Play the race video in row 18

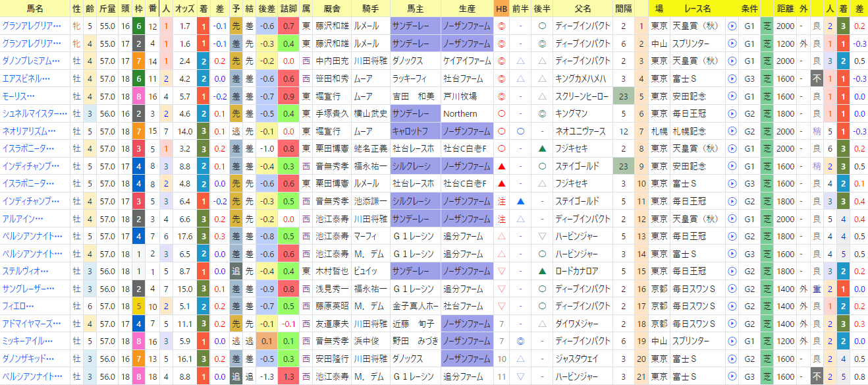732,323
